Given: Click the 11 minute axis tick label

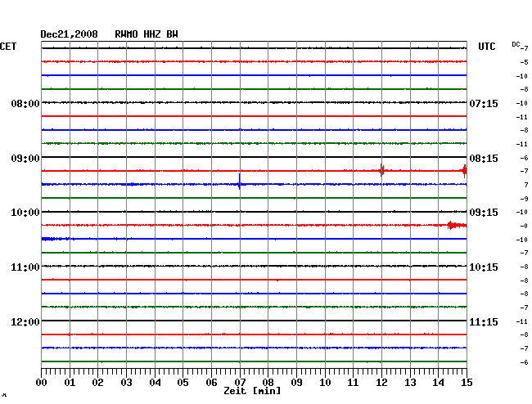Looking at the screenshot, I should [353, 382].
